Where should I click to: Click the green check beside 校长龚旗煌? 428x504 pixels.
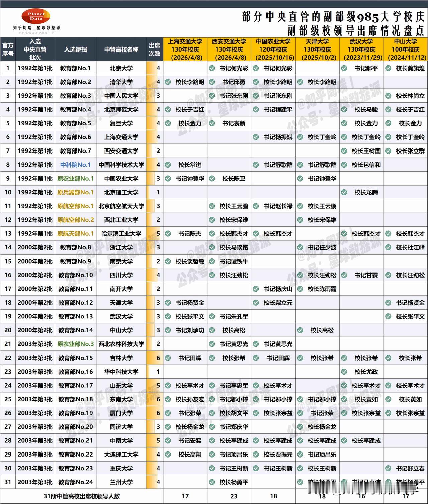pyautogui.click(x=388, y=68)
